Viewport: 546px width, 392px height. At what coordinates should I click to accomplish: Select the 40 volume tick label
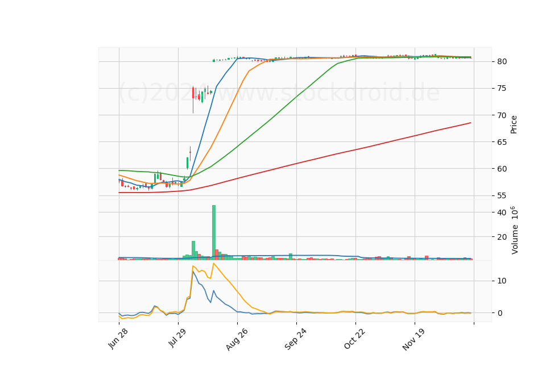502,212
